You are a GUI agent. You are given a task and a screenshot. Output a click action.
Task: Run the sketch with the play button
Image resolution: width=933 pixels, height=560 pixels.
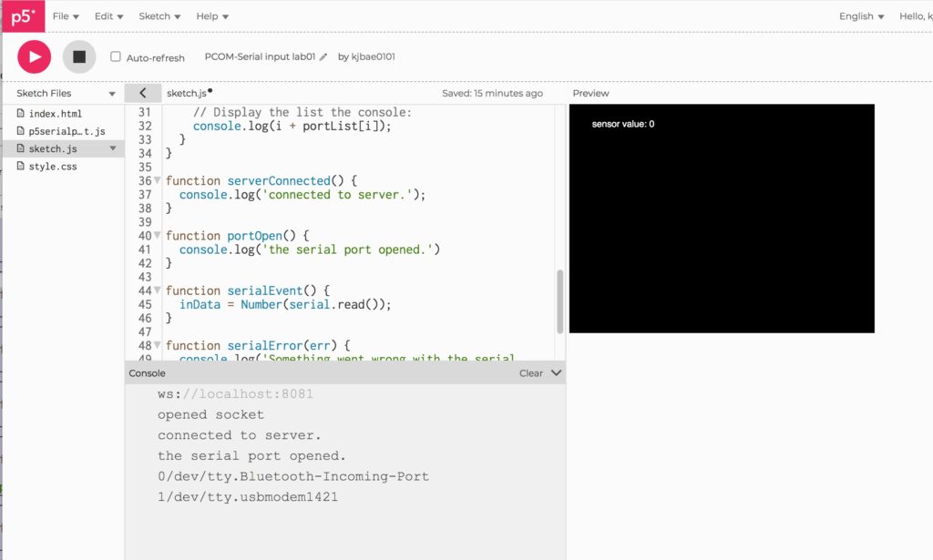tap(35, 57)
